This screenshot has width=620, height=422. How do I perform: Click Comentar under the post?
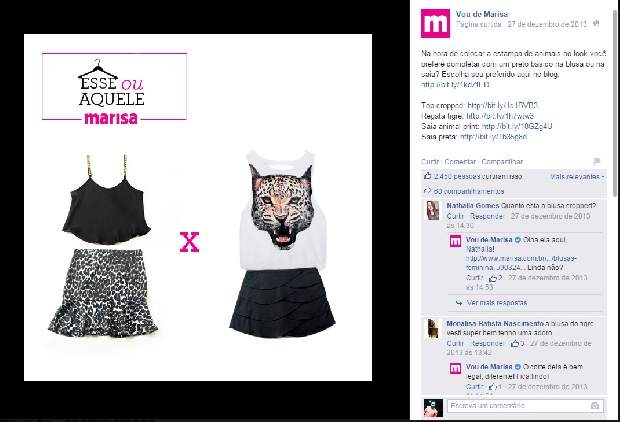click(460, 162)
